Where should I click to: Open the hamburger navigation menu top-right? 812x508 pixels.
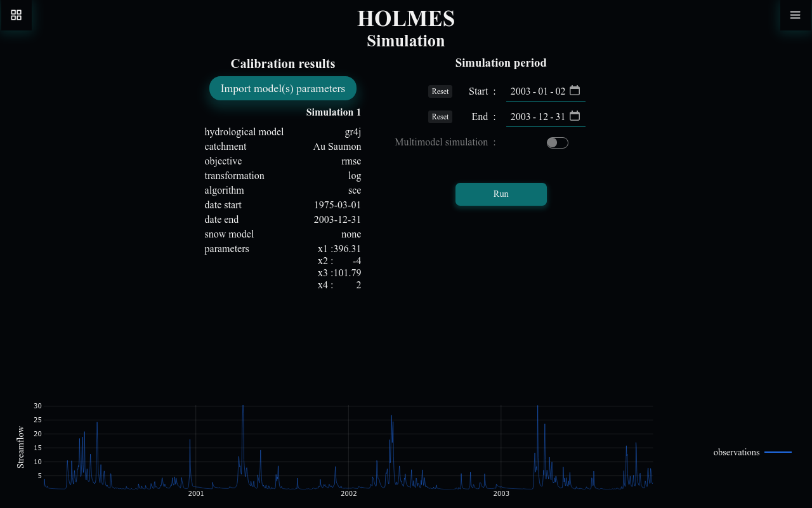click(795, 15)
